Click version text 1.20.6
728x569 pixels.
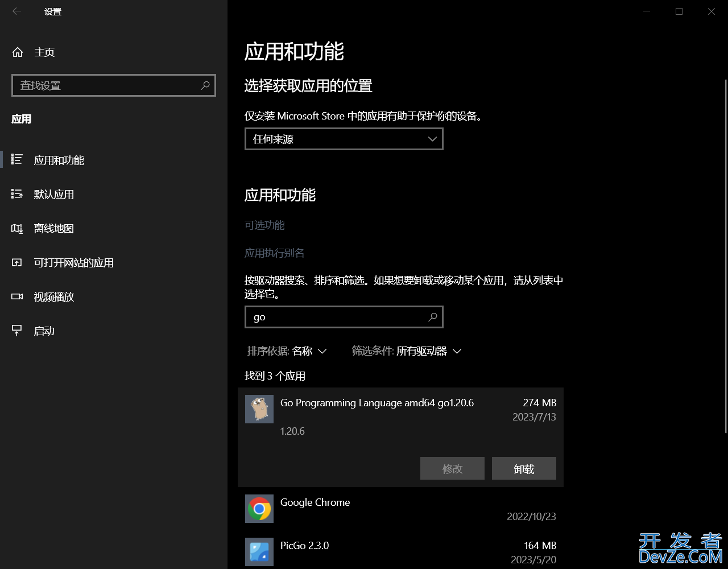[292, 431]
